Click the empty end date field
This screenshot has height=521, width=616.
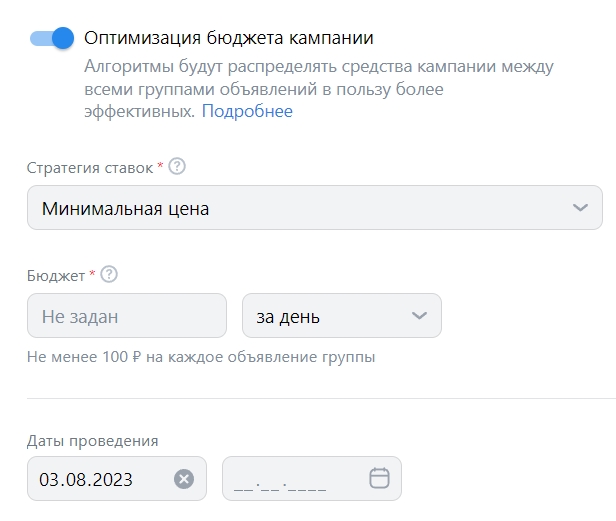click(312, 479)
